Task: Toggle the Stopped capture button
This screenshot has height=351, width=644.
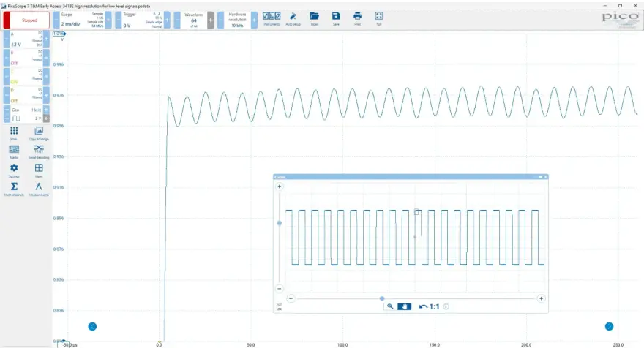Action: 26,20
